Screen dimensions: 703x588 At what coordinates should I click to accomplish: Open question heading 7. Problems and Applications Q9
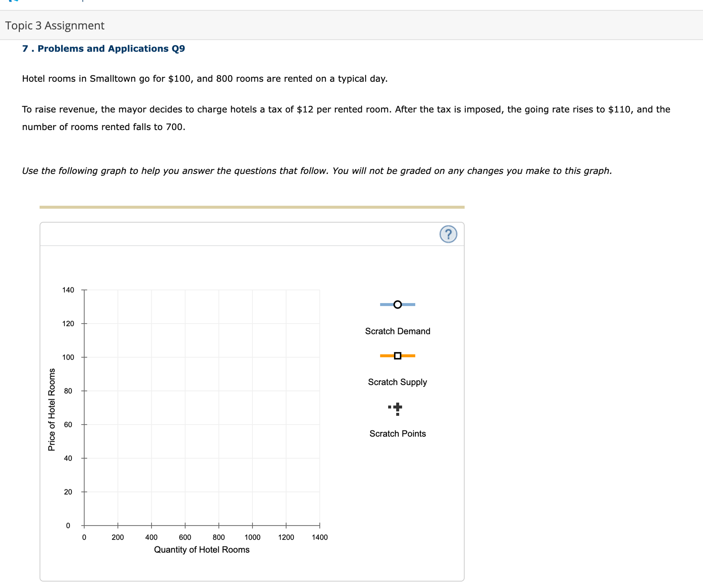tap(103, 48)
